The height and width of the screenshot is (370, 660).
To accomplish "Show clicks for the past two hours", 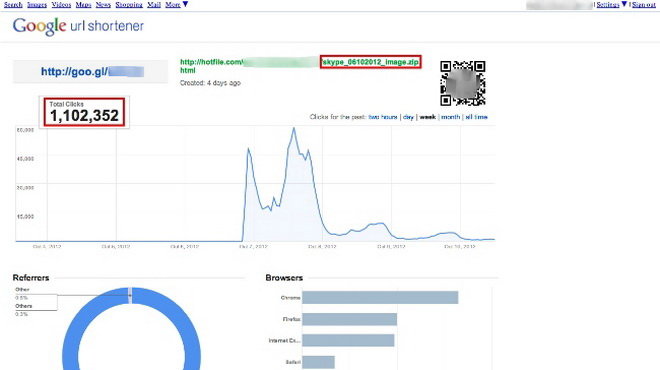I will 383,117.
